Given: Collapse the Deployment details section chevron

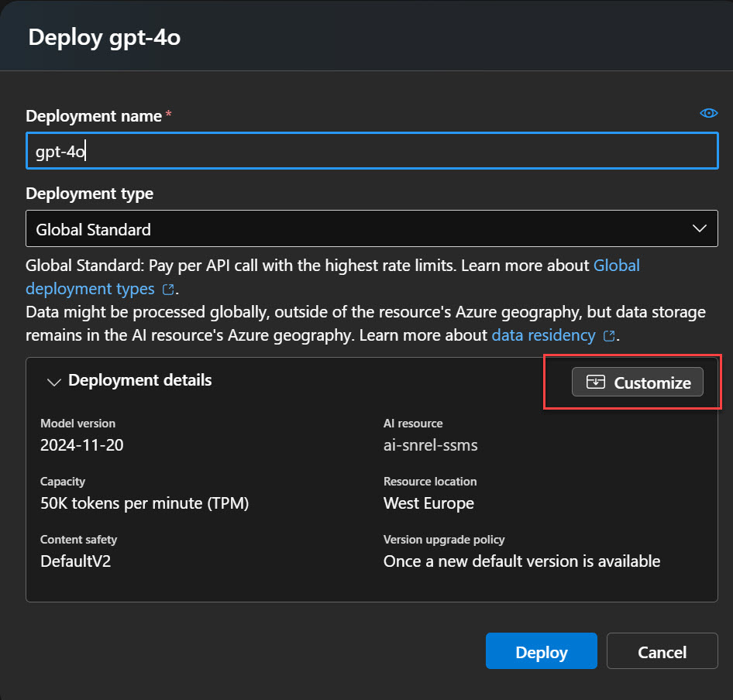Looking at the screenshot, I should pyautogui.click(x=54, y=383).
